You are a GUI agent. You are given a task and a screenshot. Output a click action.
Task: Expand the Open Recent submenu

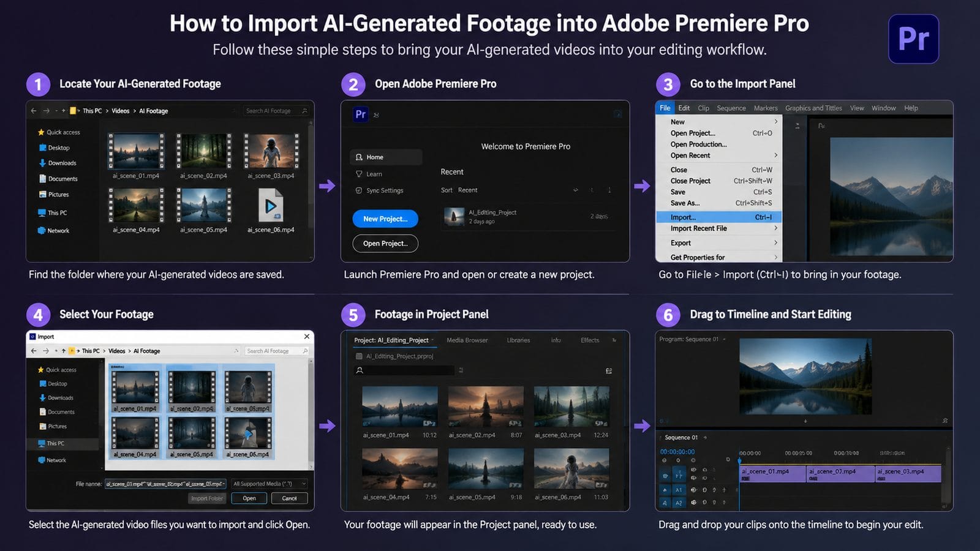tap(776, 156)
